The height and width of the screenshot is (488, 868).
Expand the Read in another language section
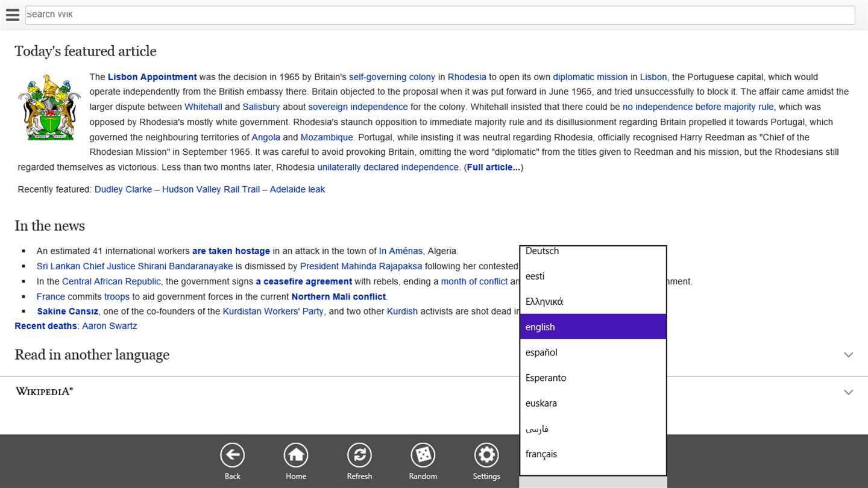tap(434, 355)
